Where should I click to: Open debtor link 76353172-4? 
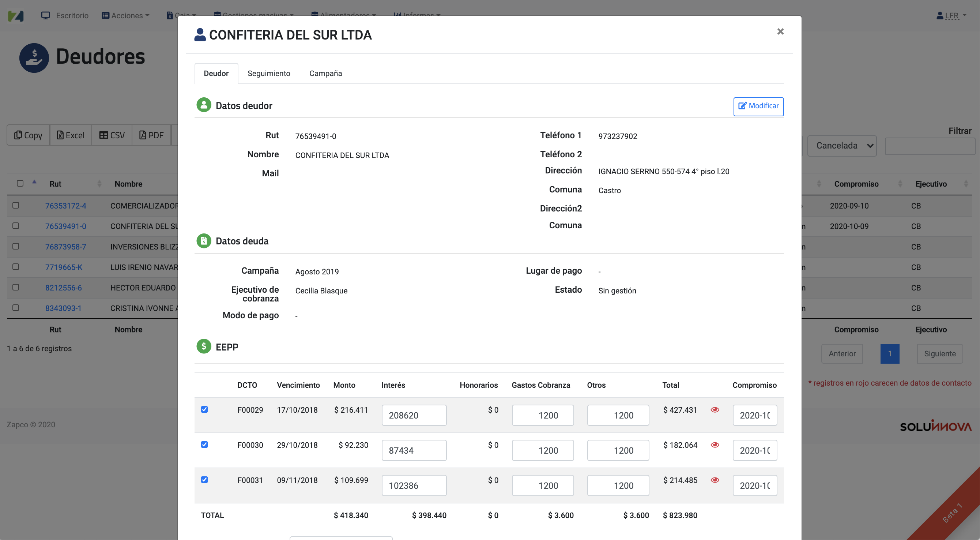65,206
